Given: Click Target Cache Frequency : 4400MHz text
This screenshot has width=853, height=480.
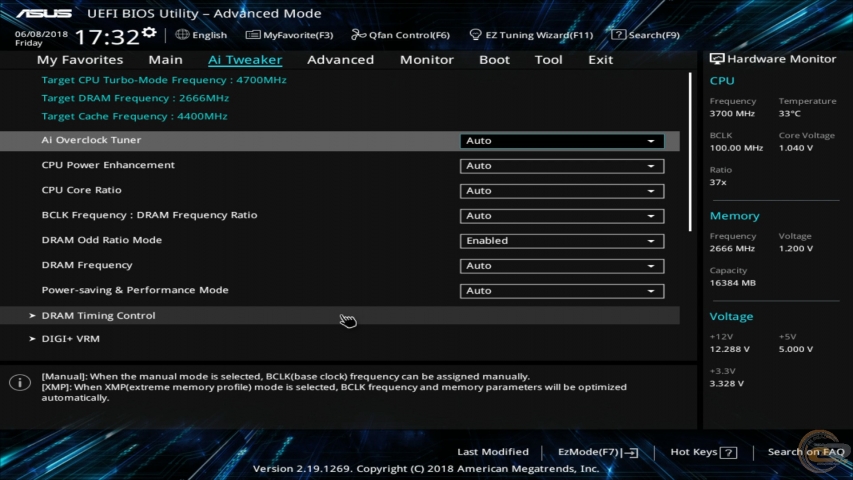Looking at the screenshot, I should pyautogui.click(x=134, y=116).
